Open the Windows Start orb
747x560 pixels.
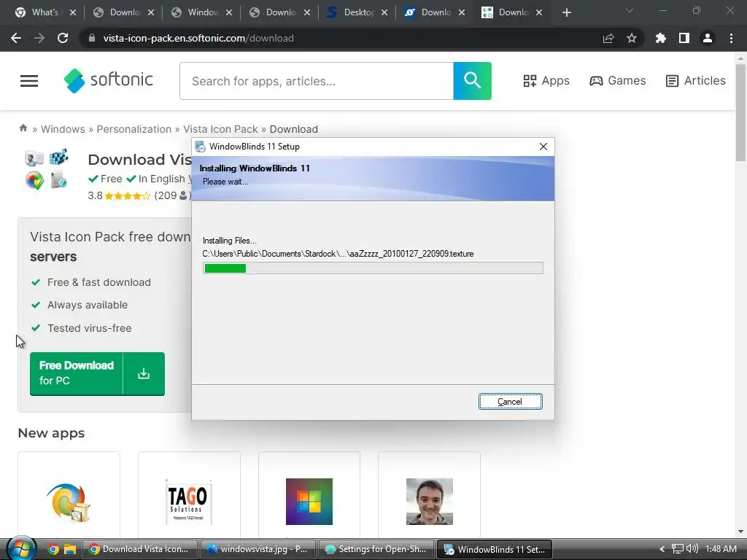(x=21, y=548)
